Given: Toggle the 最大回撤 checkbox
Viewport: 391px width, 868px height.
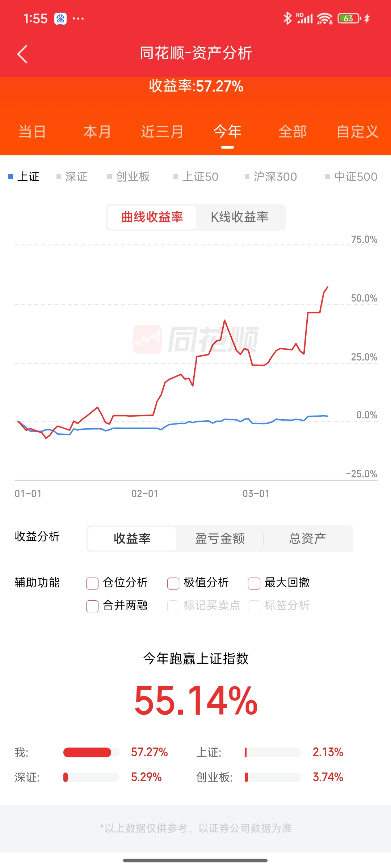Looking at the screenshot, I should [x=254, y=583].
